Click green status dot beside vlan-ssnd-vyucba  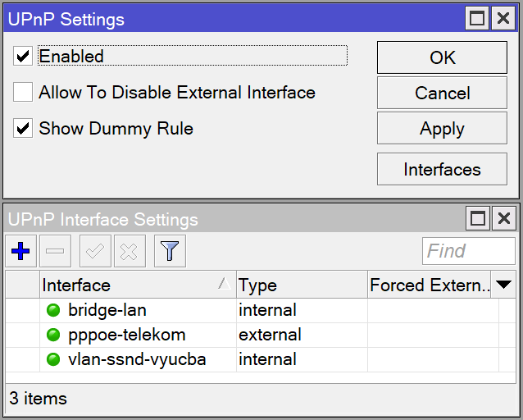tap(54, 359)
